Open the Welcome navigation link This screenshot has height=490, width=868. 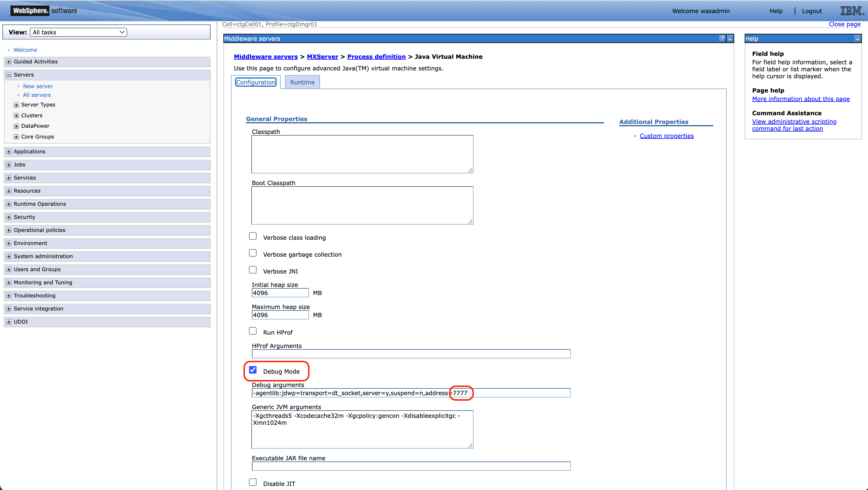(x=25, y=50)
